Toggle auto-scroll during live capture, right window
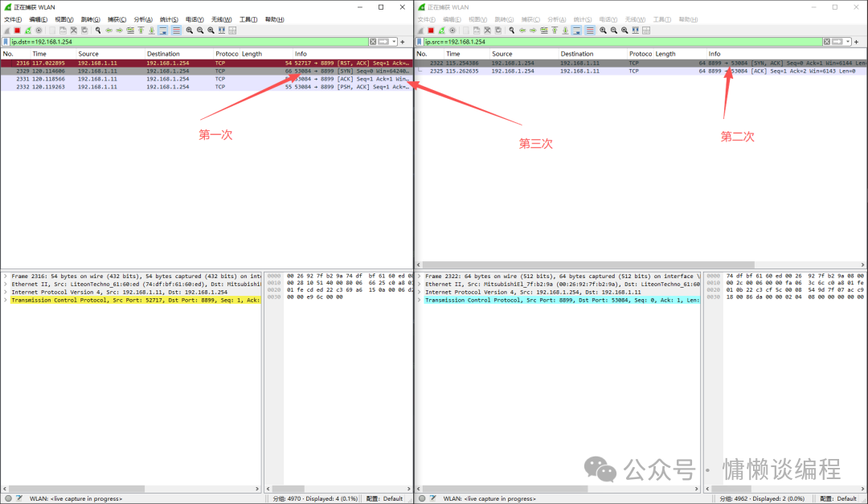 coord(576,31)
